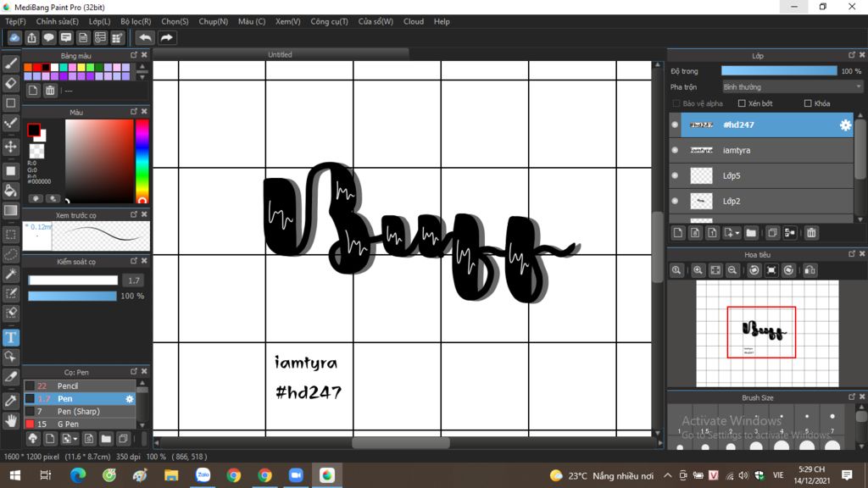868x488 pixels.
Task: Pop out the Brush Size panel
Action: tap(851, 397)
